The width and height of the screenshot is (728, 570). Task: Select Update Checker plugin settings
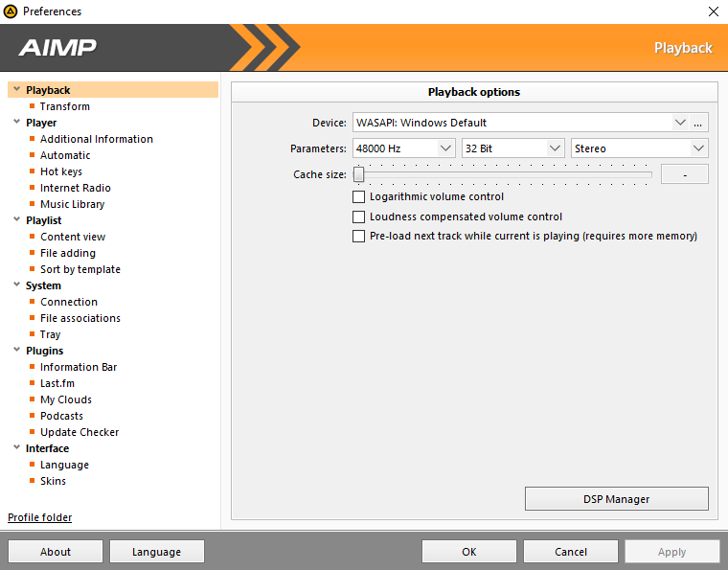coord(80,432)
